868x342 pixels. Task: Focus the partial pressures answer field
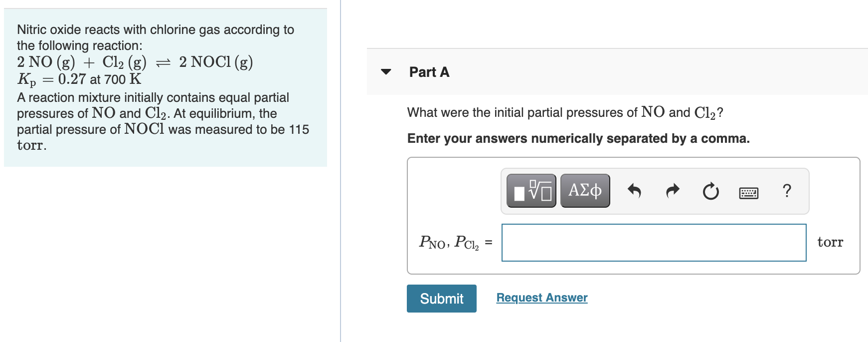tap(654, 243)
